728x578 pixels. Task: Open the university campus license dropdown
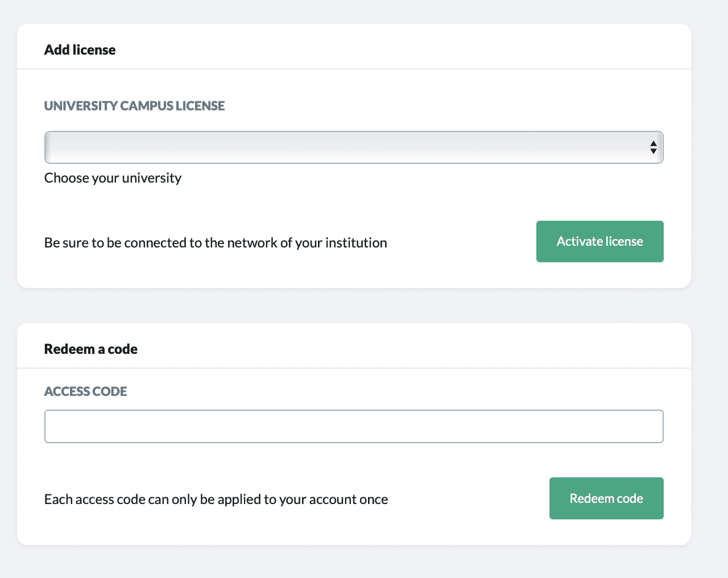coord(354,147)
